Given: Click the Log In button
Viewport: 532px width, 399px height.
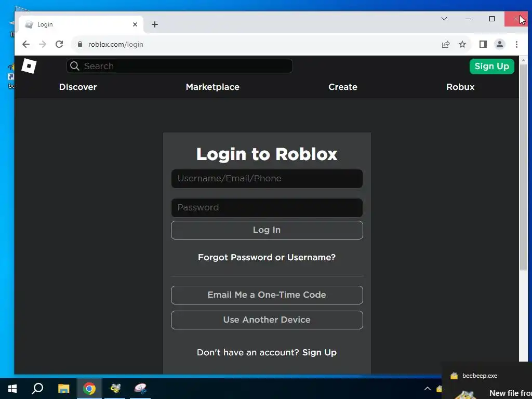Looking at the screenshot, I should (x=267, y=230).
